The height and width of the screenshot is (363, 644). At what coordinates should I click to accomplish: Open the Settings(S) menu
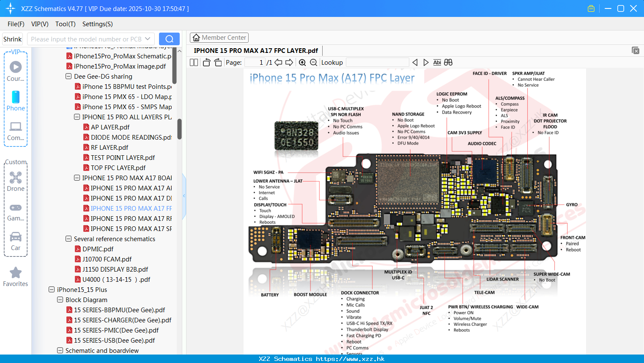(x=98, y=24)
